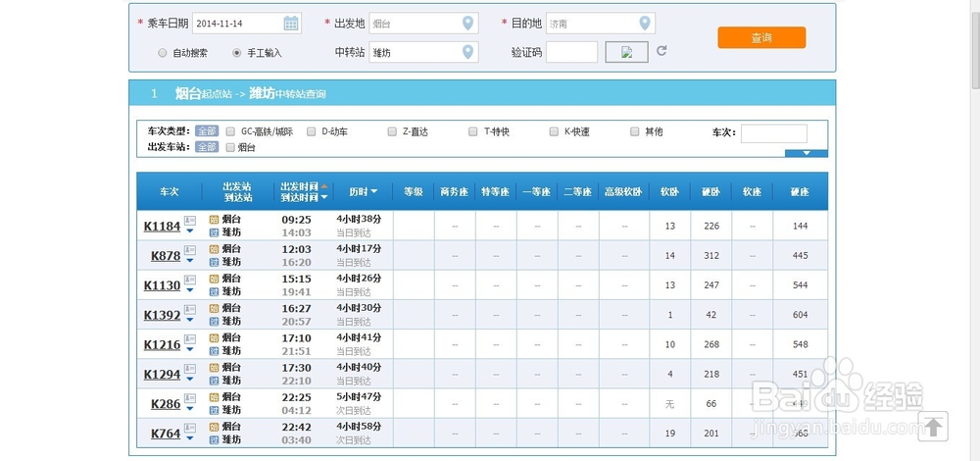Select the 自动搜索 radio button
This screenshot has height=461, width=980.
click(x=163, y=53)
